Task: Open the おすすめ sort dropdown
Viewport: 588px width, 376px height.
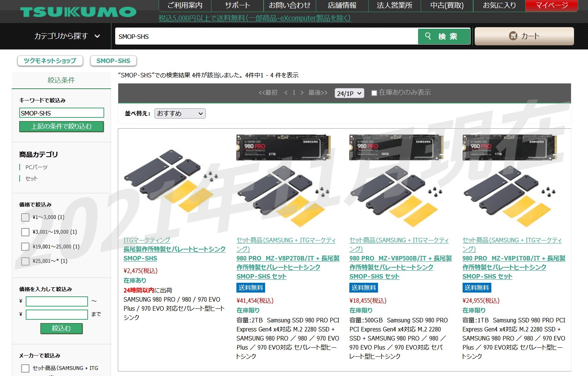Action: [x=180, y=114]
